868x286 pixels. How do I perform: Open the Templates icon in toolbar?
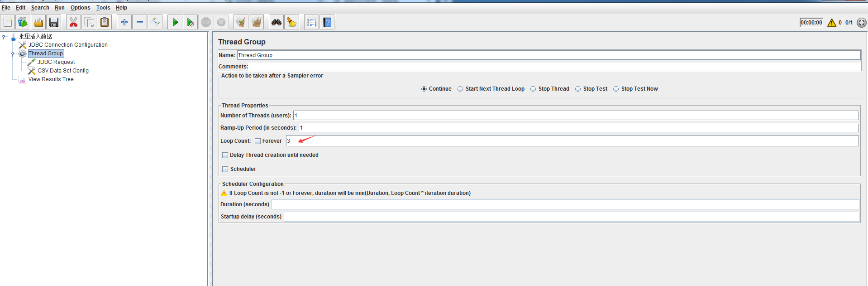point(23,22)
